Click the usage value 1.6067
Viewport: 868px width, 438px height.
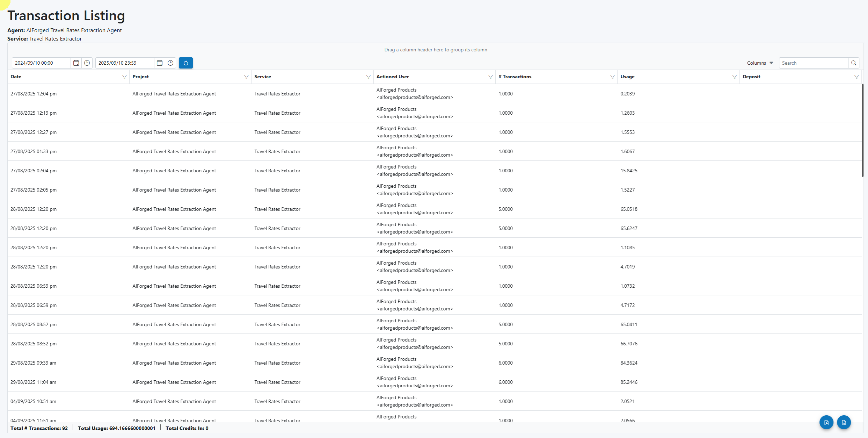pos(627,151)
